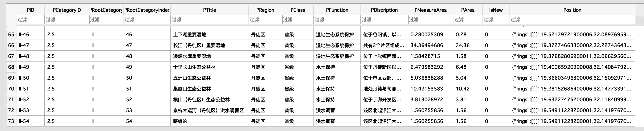Click the PTitle column header

(x=209, y=10)
